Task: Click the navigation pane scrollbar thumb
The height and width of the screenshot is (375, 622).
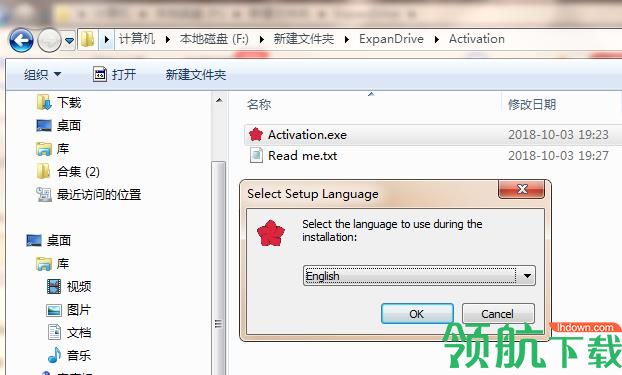Action: (x=218, y=268)
